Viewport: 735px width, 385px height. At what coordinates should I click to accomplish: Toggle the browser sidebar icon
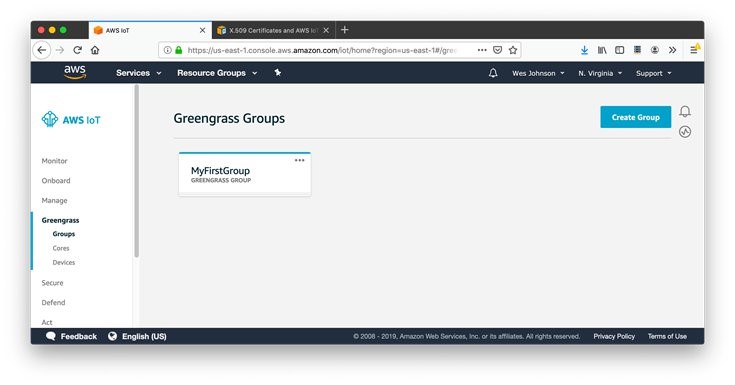tap(619, 50)
